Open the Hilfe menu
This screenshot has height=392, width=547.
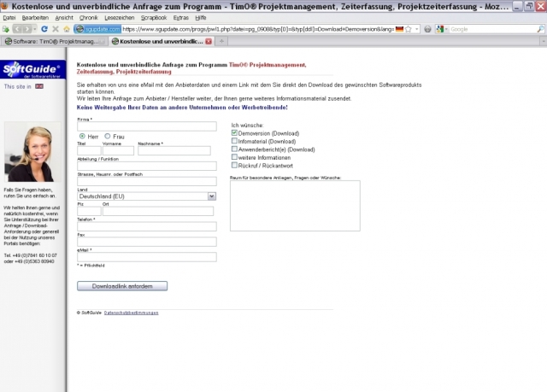[x=201, y=17]
